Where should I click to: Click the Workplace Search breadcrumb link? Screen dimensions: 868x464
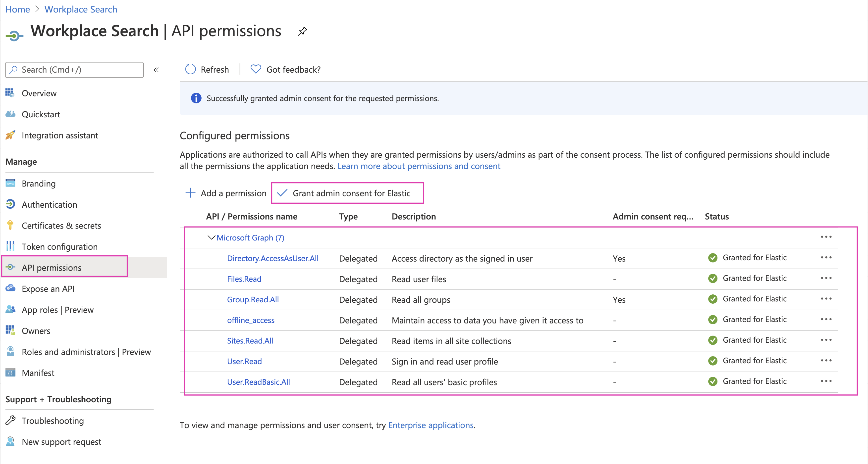click(x=81, y=9)
